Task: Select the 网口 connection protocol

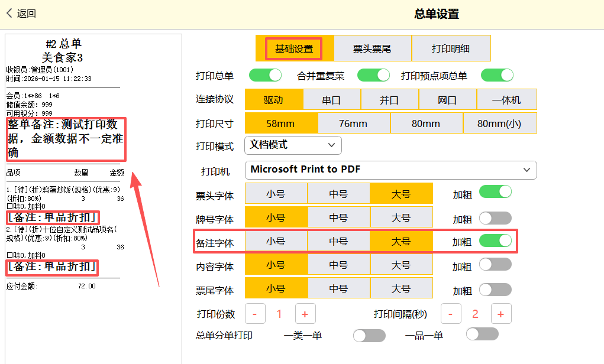Action: point(447,100)
